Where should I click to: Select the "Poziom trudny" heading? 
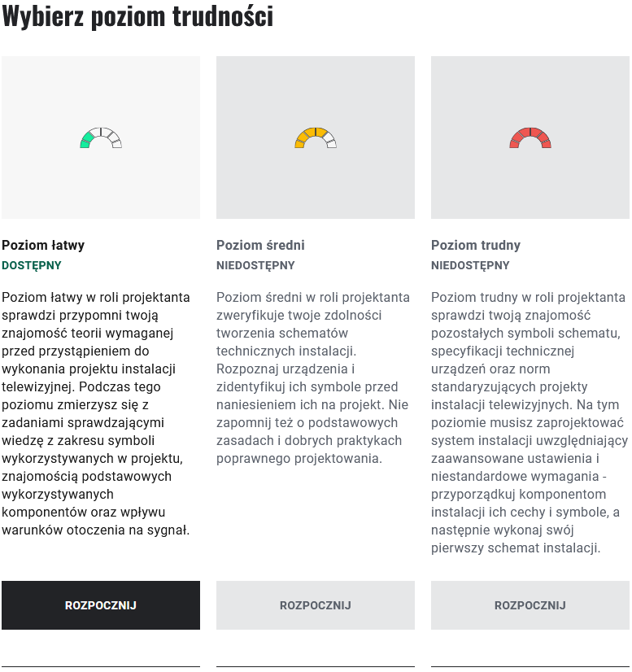tap(474, 244)
